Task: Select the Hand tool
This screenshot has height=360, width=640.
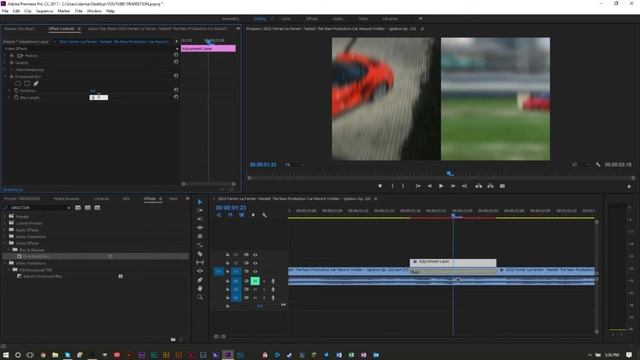Action: coord(200,288)
